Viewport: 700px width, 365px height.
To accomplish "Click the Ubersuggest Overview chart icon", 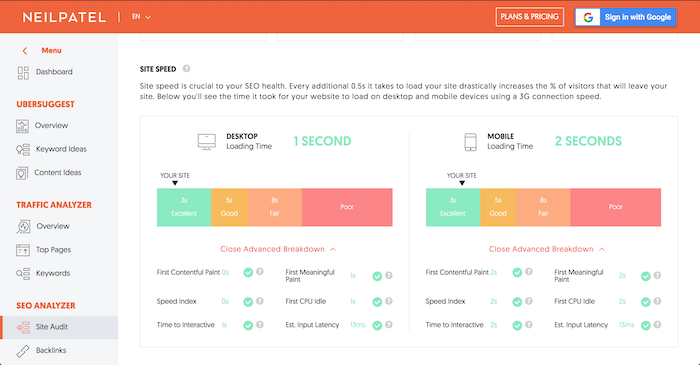I will [x=22, y=126].
